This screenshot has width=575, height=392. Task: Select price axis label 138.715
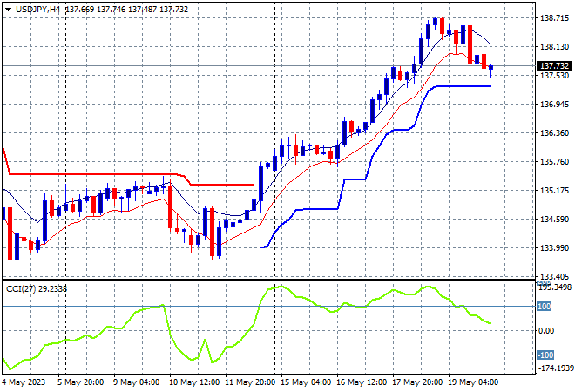coord(555,18)
